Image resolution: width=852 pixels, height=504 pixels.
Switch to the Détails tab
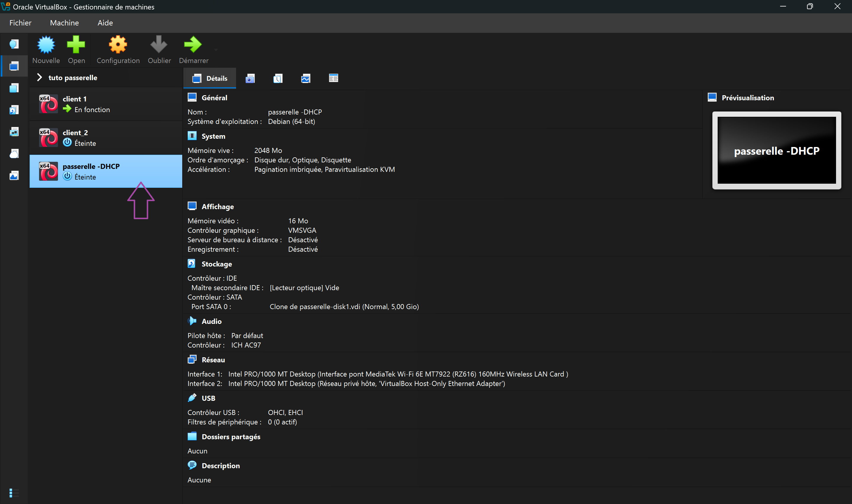[209, 78]
